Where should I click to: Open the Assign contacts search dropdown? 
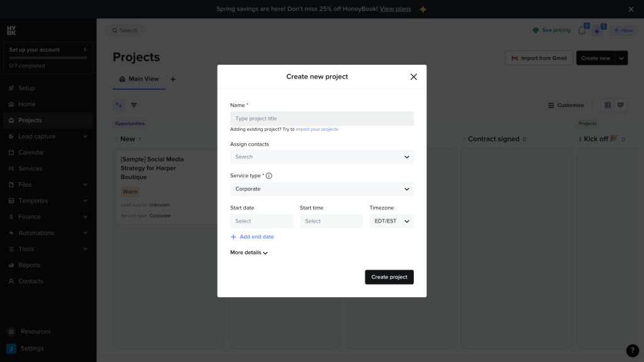coord(321,156)
